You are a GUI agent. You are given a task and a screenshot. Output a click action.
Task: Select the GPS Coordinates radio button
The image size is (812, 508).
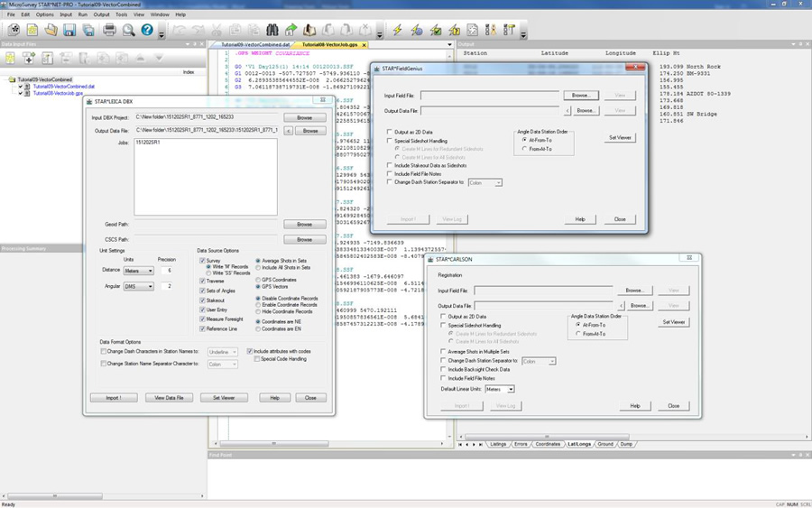pyautogui.click(x=258, y=280)
